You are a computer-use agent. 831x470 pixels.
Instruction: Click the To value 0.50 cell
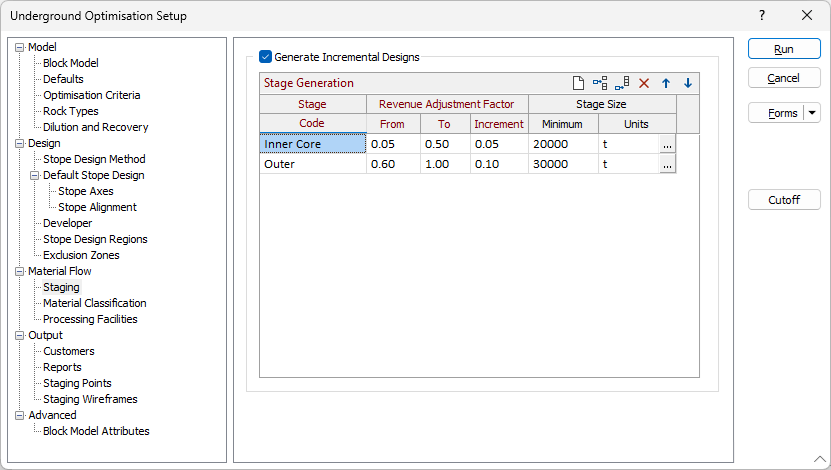(445, 144)
